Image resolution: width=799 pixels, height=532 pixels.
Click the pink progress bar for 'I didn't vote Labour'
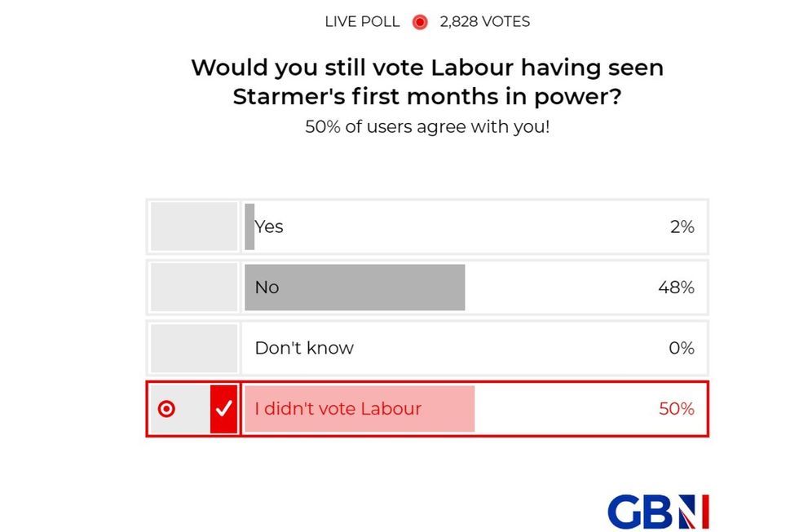pos(359,409)
